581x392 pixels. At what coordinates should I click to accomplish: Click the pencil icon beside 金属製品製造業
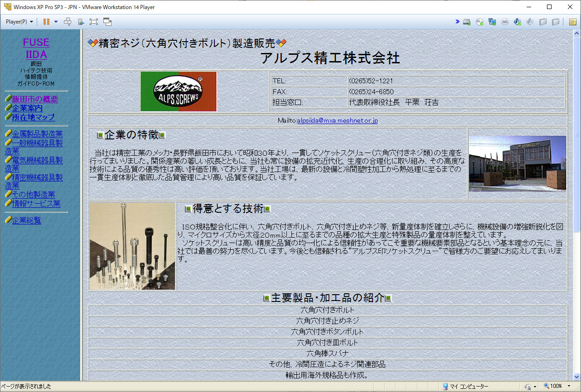pyautogui.click(x=8, y=134)
